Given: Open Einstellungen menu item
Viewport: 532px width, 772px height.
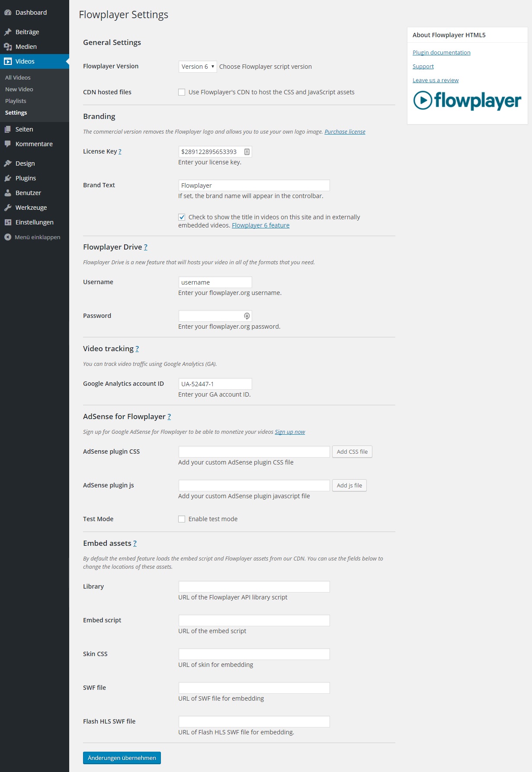Looking at the screenshot, I should [35, 222].
